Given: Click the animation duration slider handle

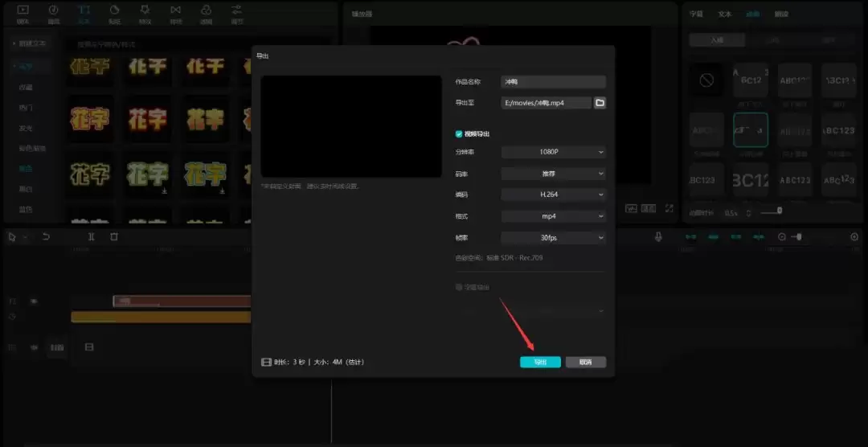Looking at the screenshot, I should [780, 211].
